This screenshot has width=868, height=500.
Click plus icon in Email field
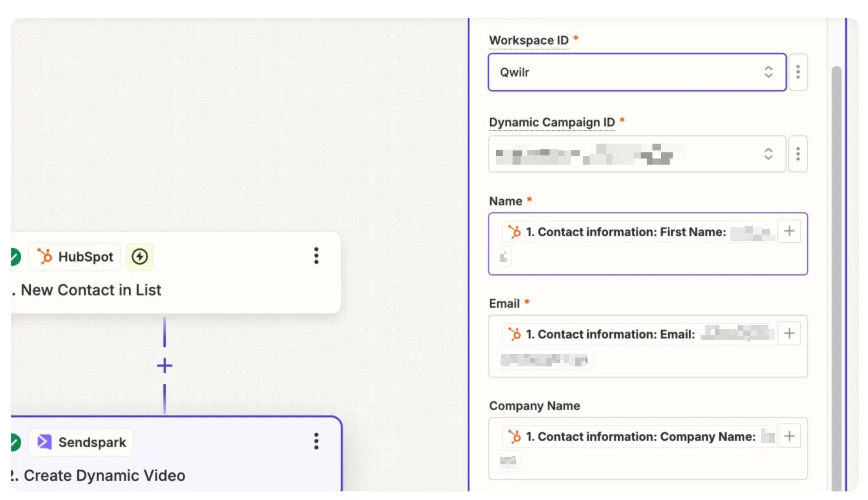tap(789, 334)
